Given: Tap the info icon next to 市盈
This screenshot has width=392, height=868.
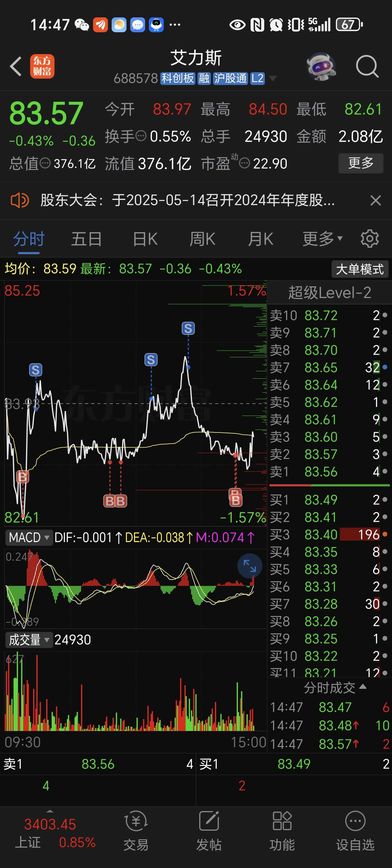Looking at the screenshot, I should [244, 163].
